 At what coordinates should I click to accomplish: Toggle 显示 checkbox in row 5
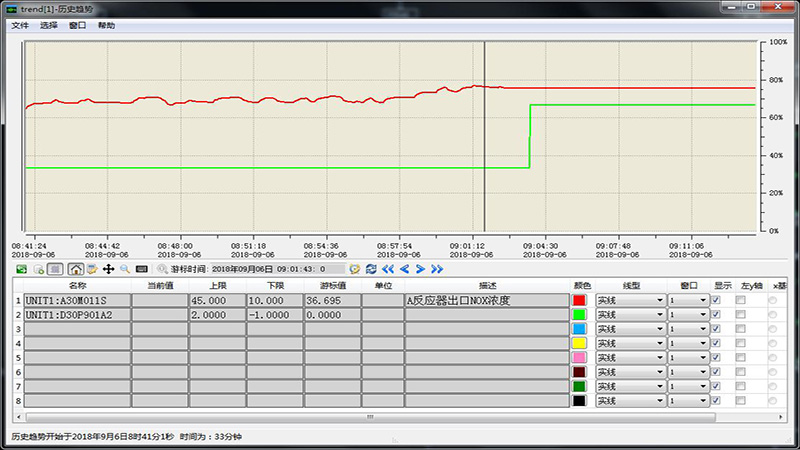[x=716, y=357]
